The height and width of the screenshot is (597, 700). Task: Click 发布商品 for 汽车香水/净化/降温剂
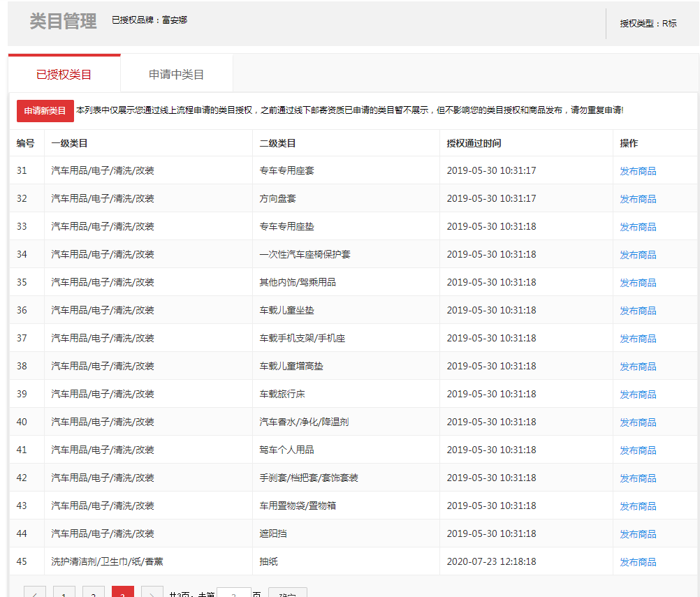point(638,422)
